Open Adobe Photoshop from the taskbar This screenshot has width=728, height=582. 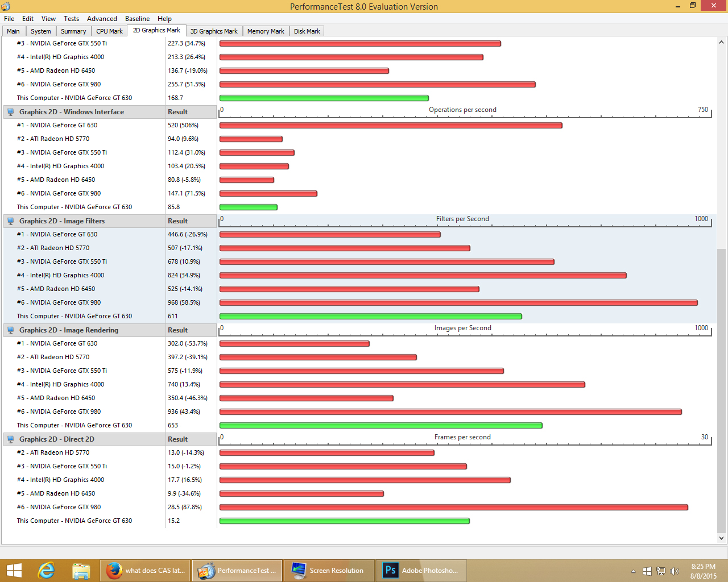pos(421,571)
